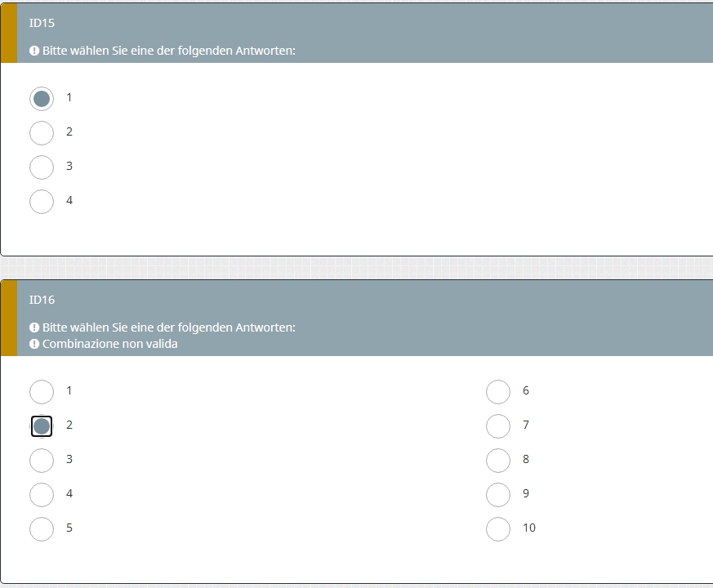Select answer 3 for ID16
This screenshot has height=588, width=713.
pos(42,461)
